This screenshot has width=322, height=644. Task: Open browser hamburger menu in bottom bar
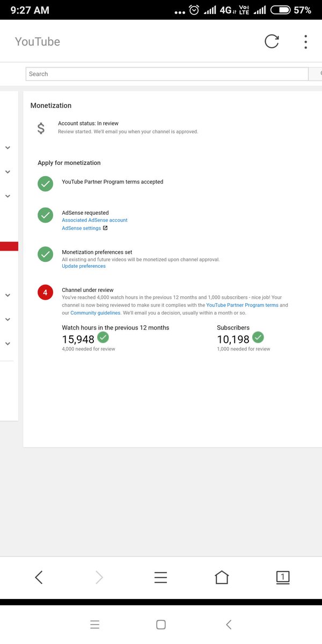tap(160, 577)
